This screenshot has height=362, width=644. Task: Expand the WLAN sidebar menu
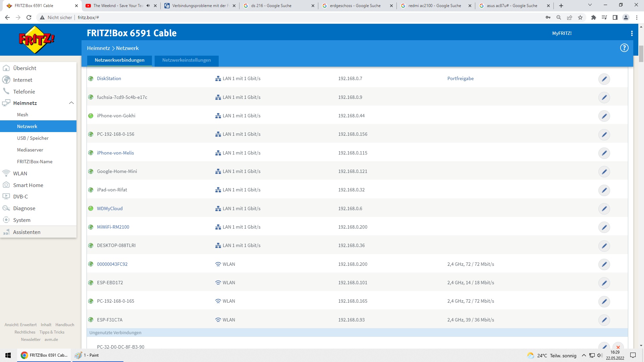pyautogui.click(x=20, y=173)
